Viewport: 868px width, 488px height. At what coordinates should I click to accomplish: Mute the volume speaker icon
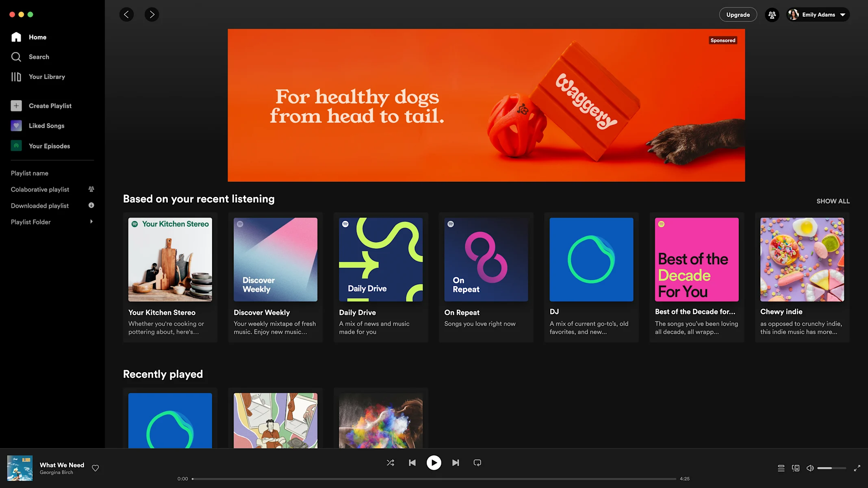(x=810, y=468)
